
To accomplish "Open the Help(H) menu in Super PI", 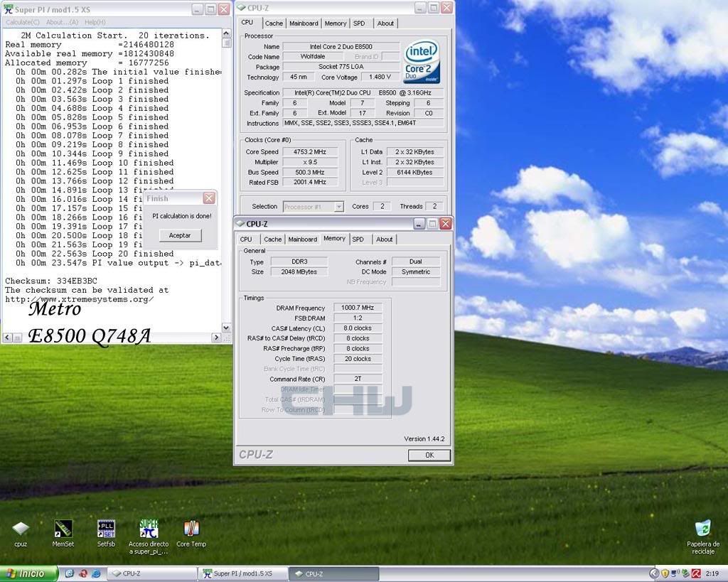I will 95,22.
